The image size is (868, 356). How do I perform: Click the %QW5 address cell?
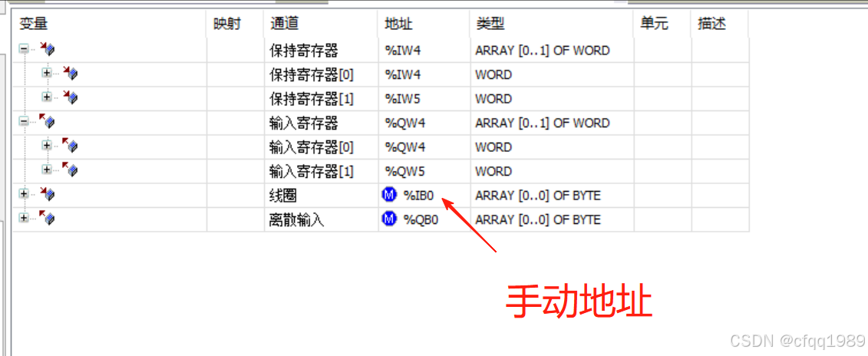[x=424, y=171]
